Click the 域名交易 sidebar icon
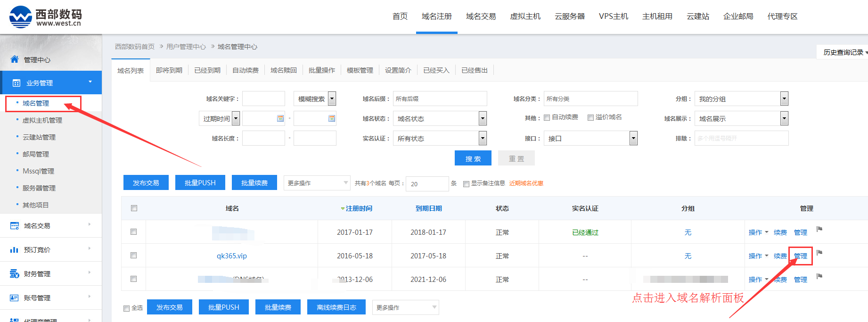Screen dimensions: 868x322 click(15, 226)
